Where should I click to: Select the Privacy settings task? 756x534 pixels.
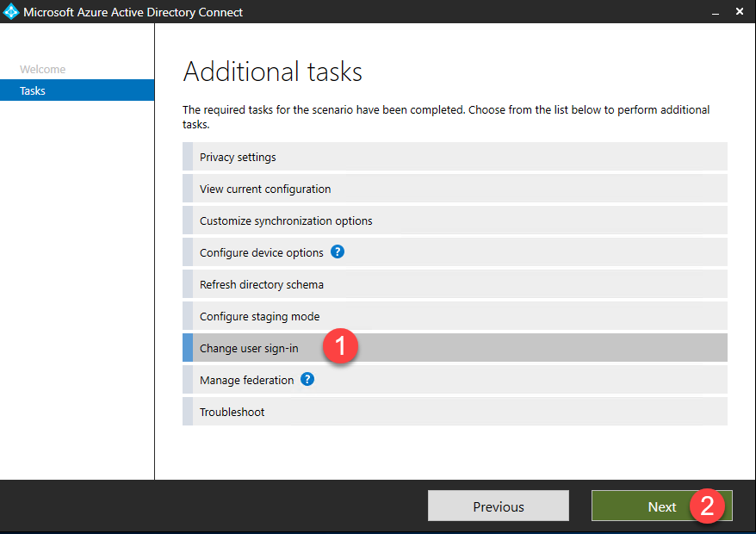coord(238,158)
